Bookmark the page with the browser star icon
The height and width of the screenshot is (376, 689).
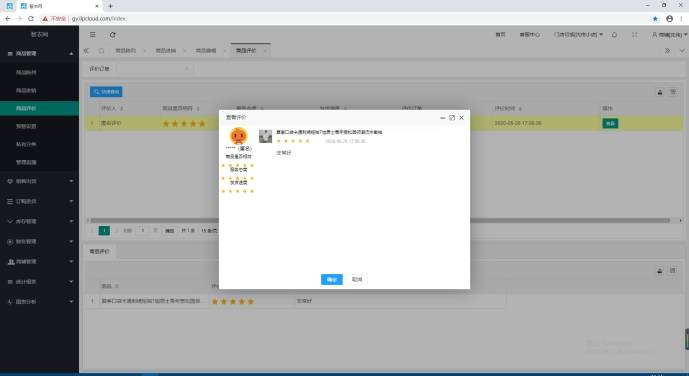pyautogui.click(x=655, y=18)
